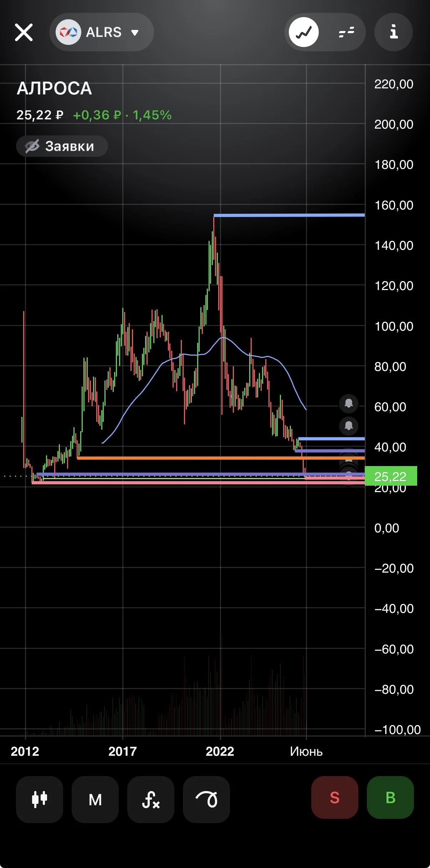The image size is (430, 868).
Task: Tap the green B buy button
Action: 390,797
